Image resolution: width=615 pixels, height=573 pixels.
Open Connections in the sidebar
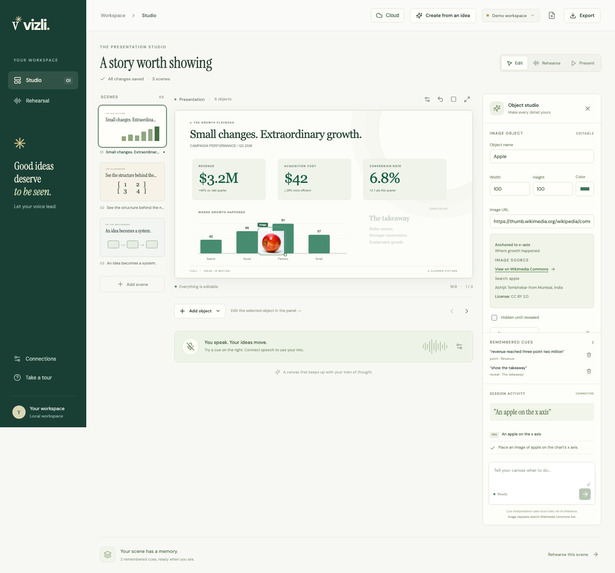click(x=35, y=359)
